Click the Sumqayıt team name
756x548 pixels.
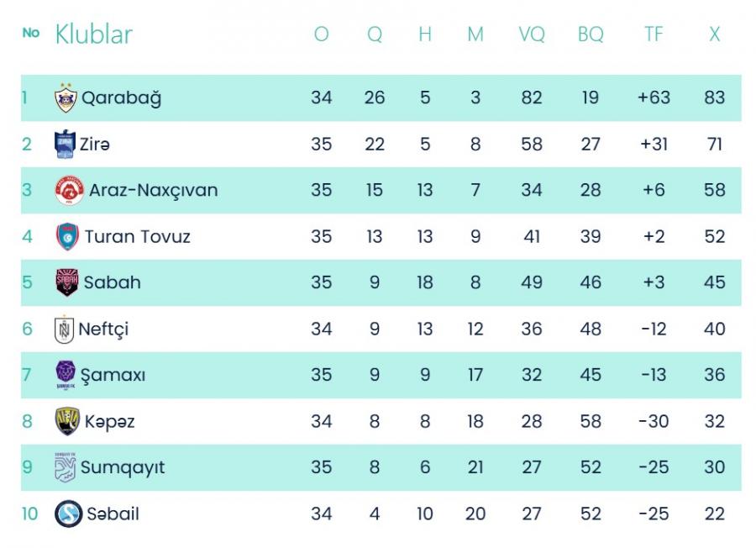(x=123, y=468)
